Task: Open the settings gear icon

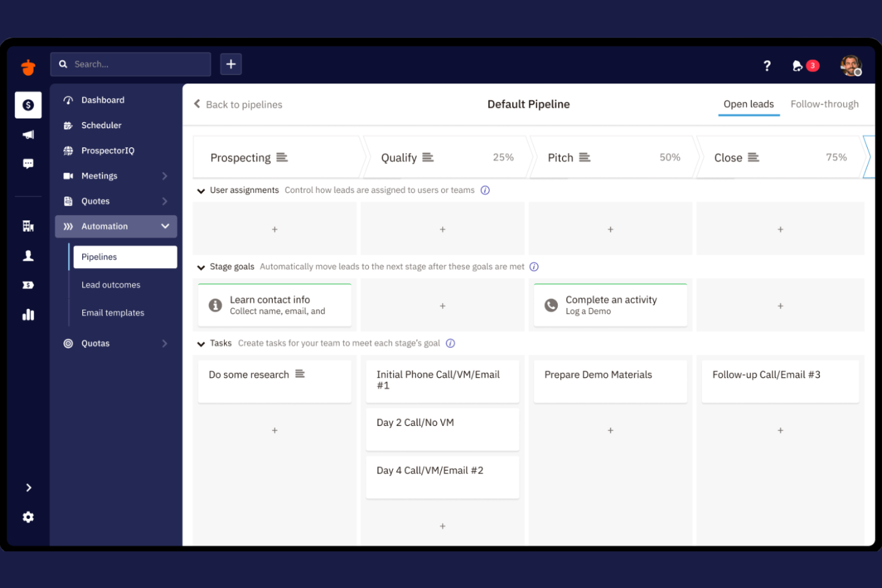Action: pos(28,517)
